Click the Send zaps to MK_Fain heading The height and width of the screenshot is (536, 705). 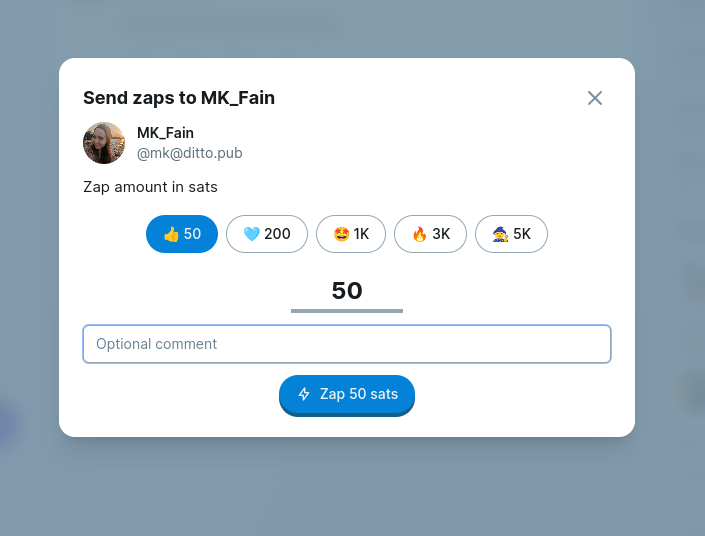coord(179,98)
